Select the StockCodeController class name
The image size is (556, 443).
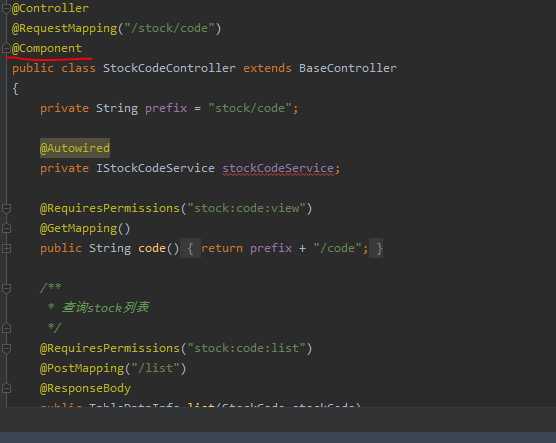(169, 68)
